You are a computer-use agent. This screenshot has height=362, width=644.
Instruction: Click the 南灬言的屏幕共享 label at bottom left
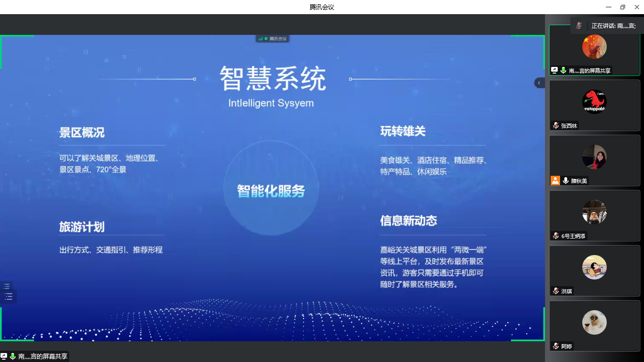pos(42,356)
